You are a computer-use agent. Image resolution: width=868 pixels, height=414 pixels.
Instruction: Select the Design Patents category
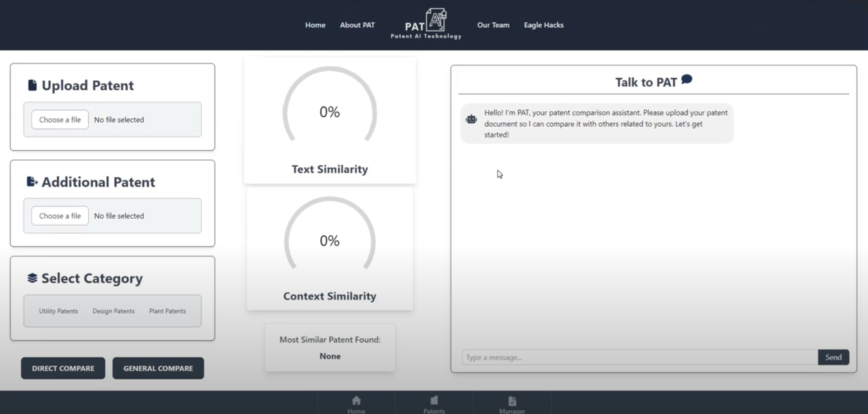click(x=113, y=311)
